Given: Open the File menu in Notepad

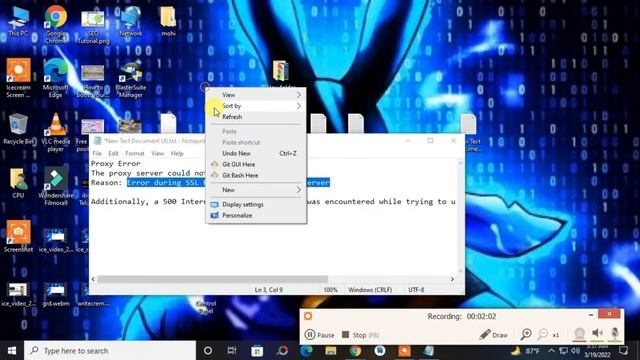Looking at the screenshot, I should pos(97,153).
